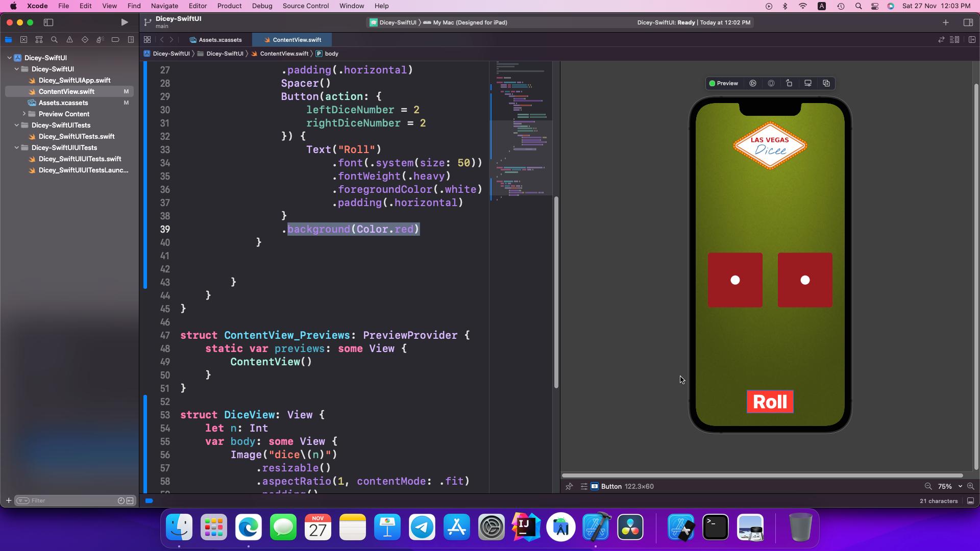Pin the preview canvas
Image resolution: width=980 pixels, height=551 pixels.
coord(569,486)
